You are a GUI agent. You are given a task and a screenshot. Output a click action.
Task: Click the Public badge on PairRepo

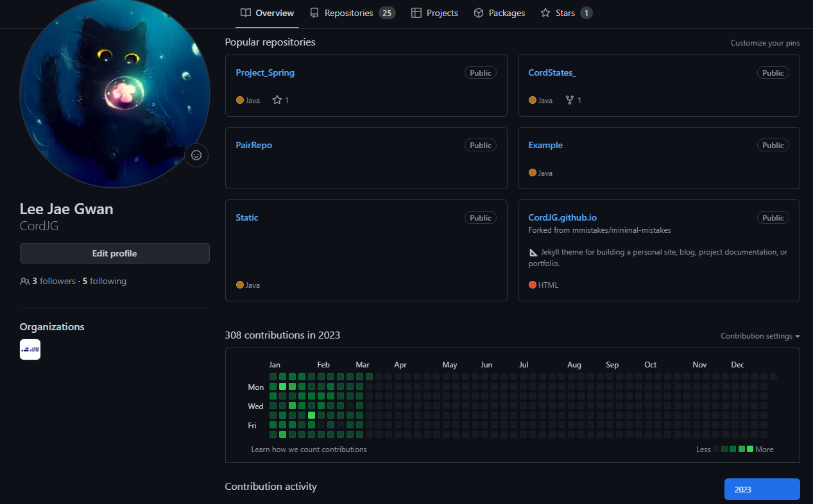(481, 145)
